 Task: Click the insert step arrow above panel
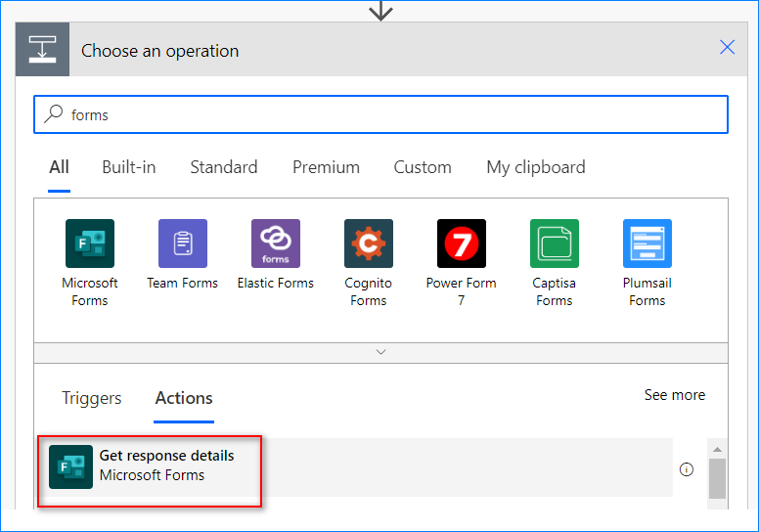pyautogui.click(x=380, y=11)
